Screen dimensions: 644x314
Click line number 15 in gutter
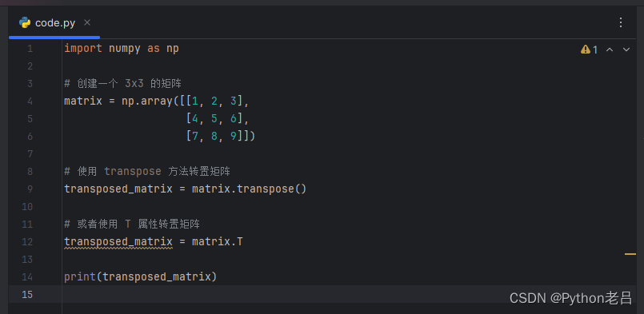click(27, 295)
